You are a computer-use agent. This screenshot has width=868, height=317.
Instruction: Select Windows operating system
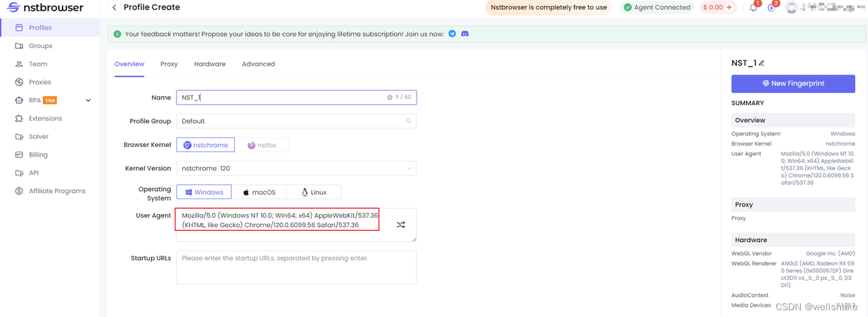(x=204, y=192)
